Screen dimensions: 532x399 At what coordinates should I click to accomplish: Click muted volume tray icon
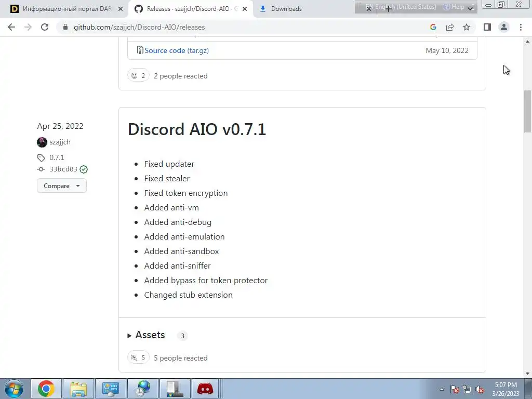point(480,389)
